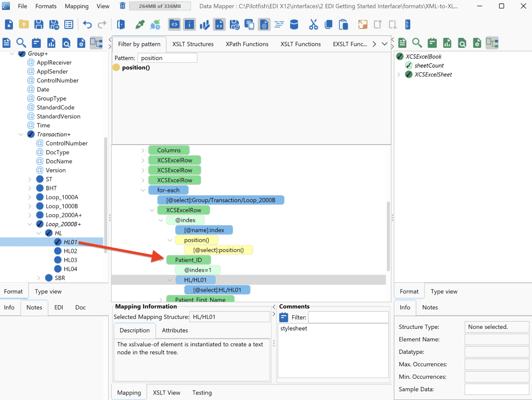Image resolution: width=532 pixels, height=400 pixels.
Task: Expand XCSExcelSheet in target tree
Action: point(399,74)
